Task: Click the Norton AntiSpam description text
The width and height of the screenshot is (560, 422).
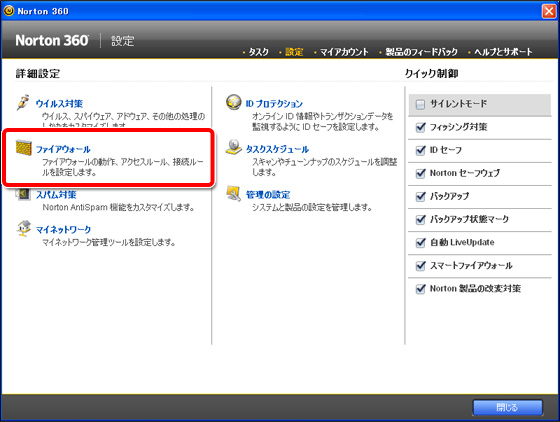Action: (118, 207)
